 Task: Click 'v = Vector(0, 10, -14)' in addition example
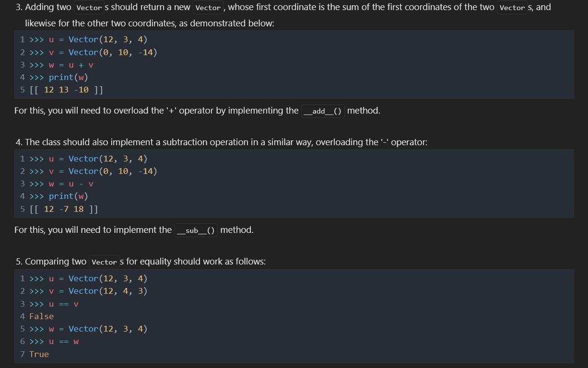tap(103, 53)
